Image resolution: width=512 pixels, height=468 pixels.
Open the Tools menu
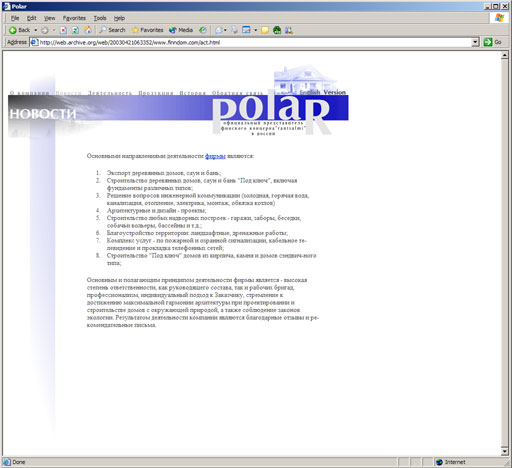[100, 18]
